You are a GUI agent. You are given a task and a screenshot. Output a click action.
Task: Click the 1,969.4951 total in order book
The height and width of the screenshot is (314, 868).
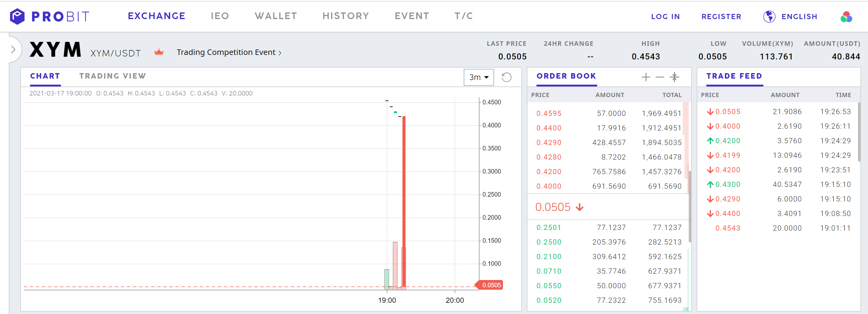point(661,113)
